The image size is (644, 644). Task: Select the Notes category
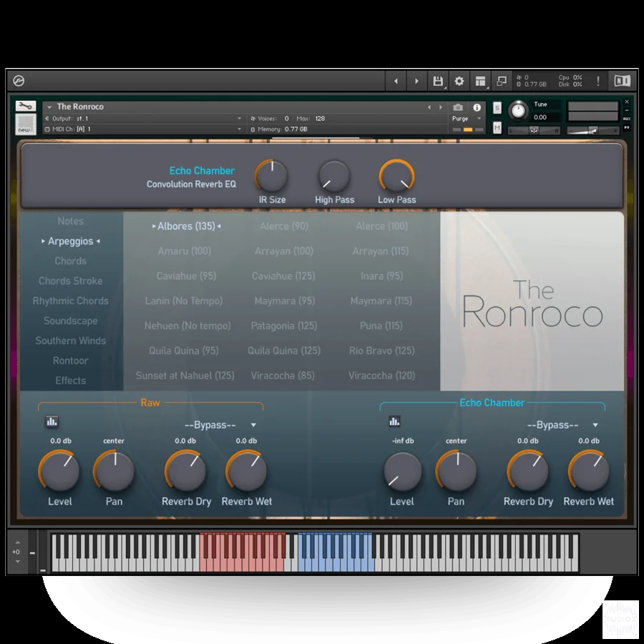coord(71,221)
